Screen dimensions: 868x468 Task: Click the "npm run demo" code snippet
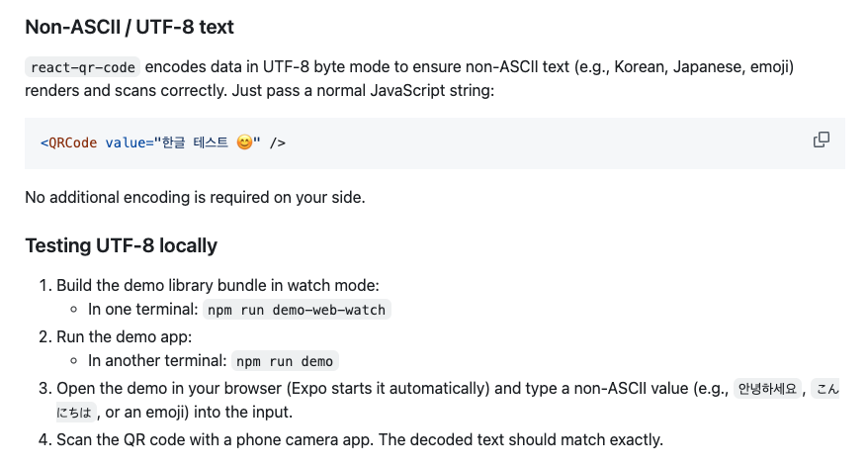coord(285,361)
